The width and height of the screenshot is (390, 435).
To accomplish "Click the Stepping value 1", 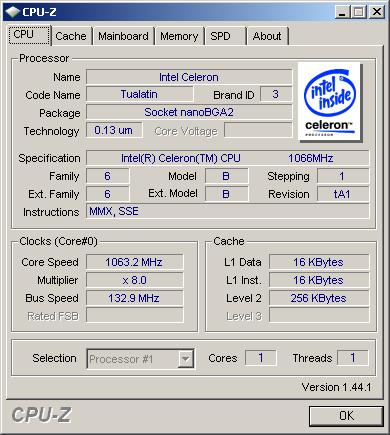I will [x=343, y=176].
